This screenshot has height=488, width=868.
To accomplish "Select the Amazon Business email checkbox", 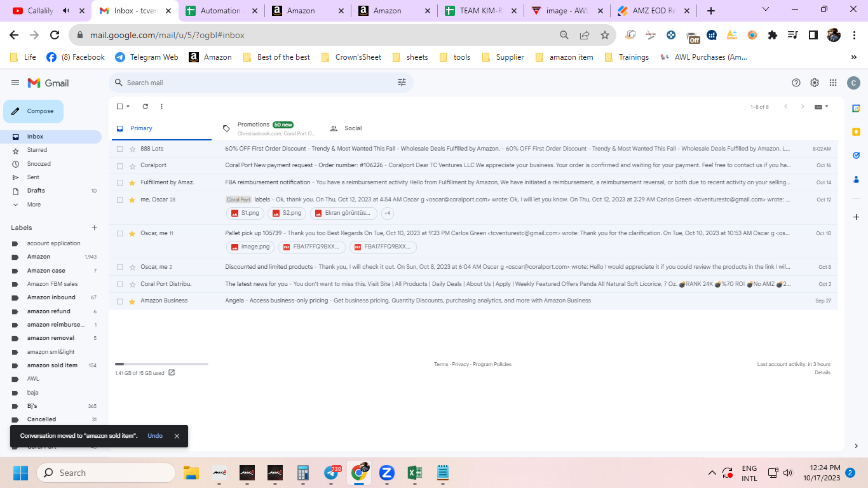I will click(x=119, y=301).
